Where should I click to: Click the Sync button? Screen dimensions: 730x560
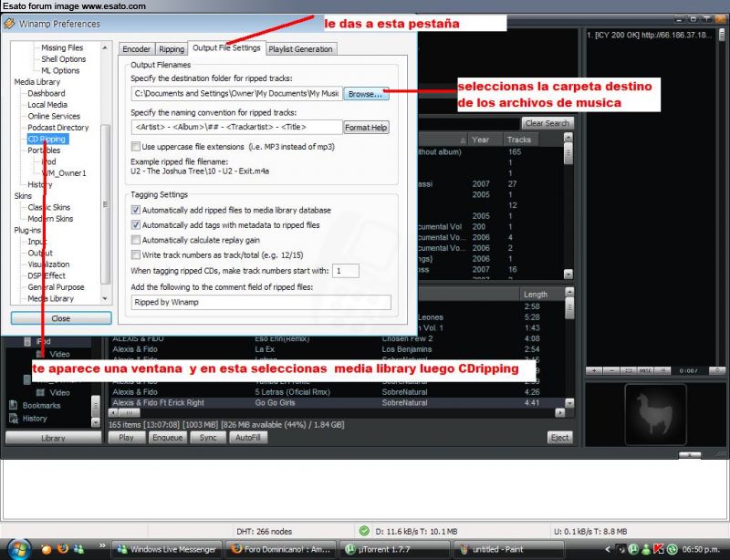[208, 437]
